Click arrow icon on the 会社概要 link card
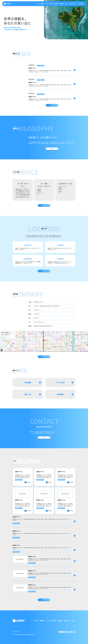This screenshot has height=644, width=88. tap(40, 383)
